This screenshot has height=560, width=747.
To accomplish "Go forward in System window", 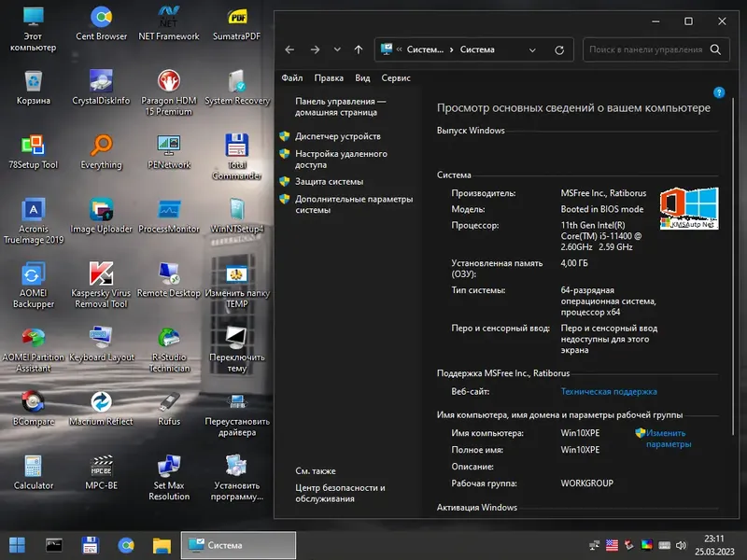I will [315, 49].
